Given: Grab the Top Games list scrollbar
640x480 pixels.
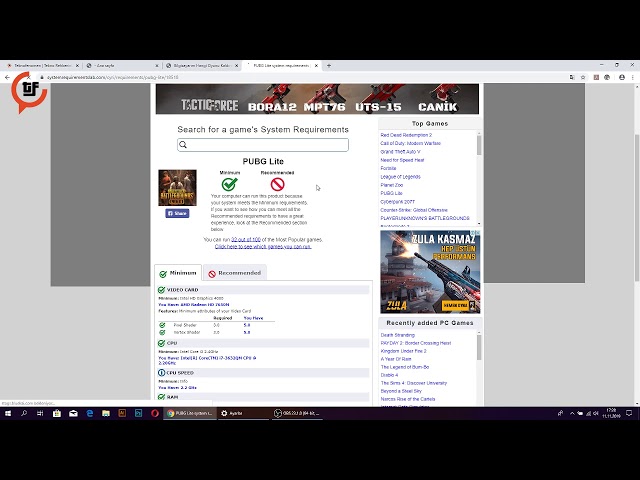Looking at the screenshot, I should 479,145.
